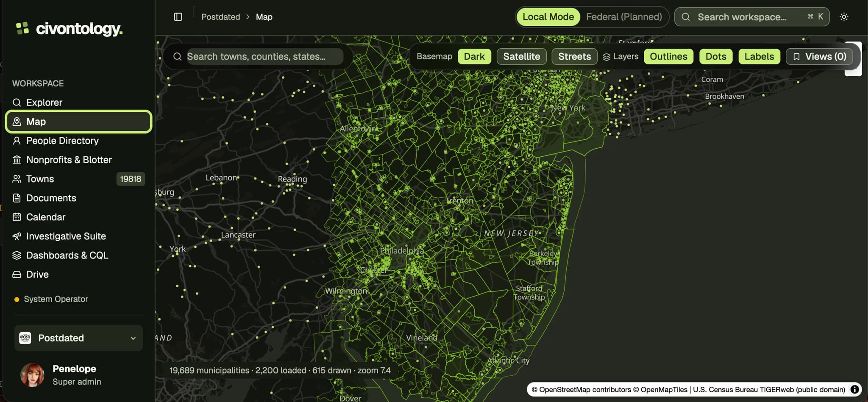This screenshot has width=868, height=402.
Task: Click the Map breadcrumb text
Action: (x=264, y=17)
